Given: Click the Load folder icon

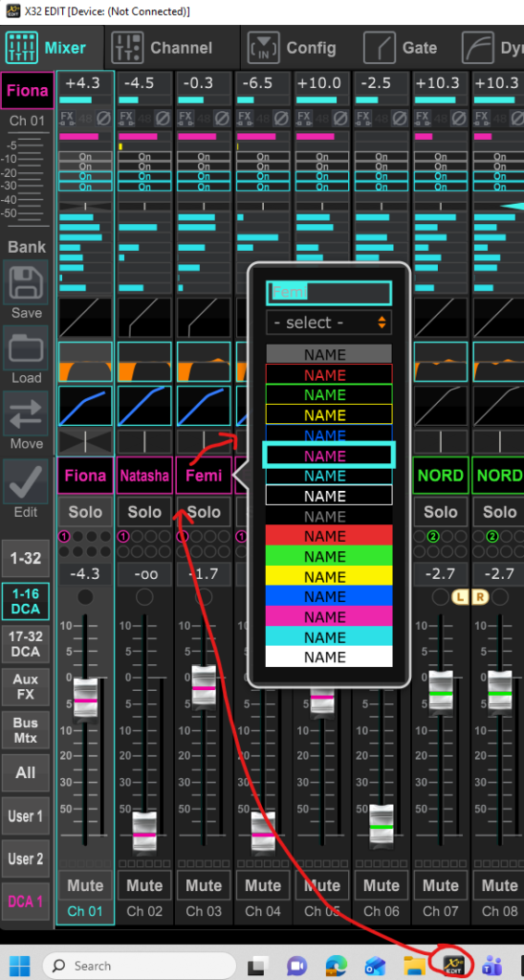Looking at the screenshot, I should [26, 346].
